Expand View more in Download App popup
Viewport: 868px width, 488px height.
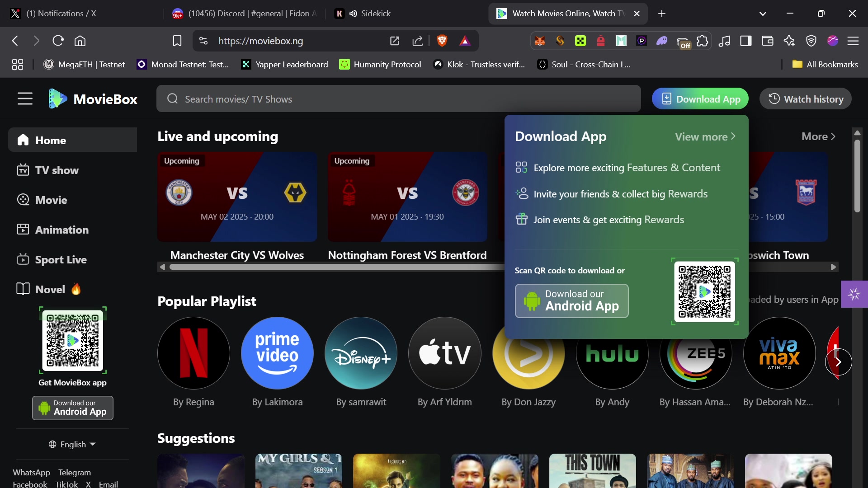pos(705,136)
